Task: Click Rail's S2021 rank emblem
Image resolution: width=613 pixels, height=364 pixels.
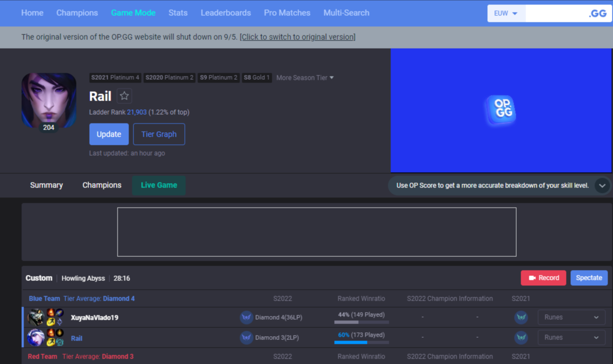Action: (x=521, y=337)
